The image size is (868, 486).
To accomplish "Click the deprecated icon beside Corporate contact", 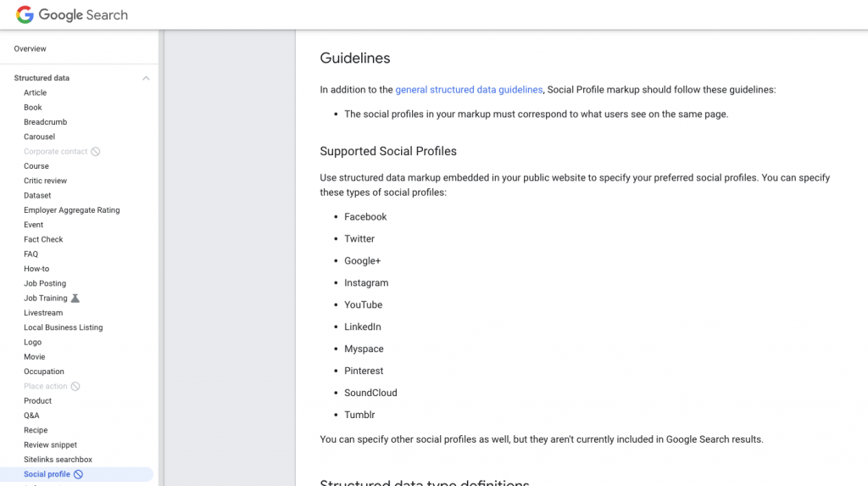I will 96,152.
